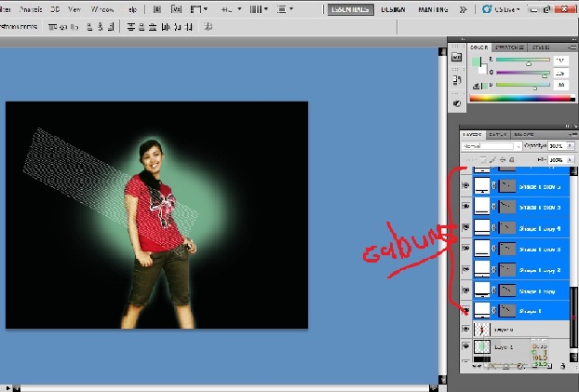Toggle lock image pixels brush icon
This screenshot has height=392, width=579.
(x=492, y=159)
